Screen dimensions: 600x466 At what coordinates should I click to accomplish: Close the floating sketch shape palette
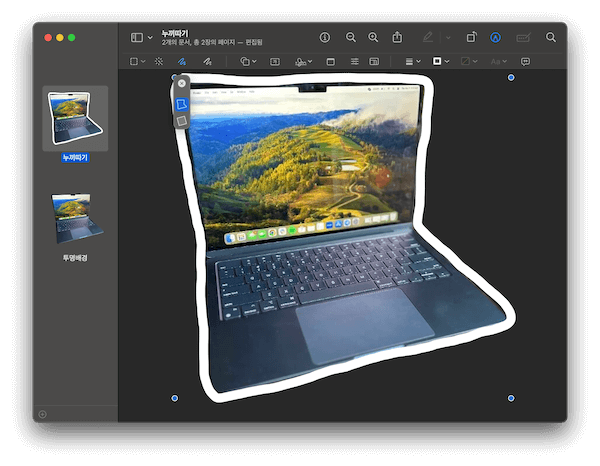tap(182, 83)
